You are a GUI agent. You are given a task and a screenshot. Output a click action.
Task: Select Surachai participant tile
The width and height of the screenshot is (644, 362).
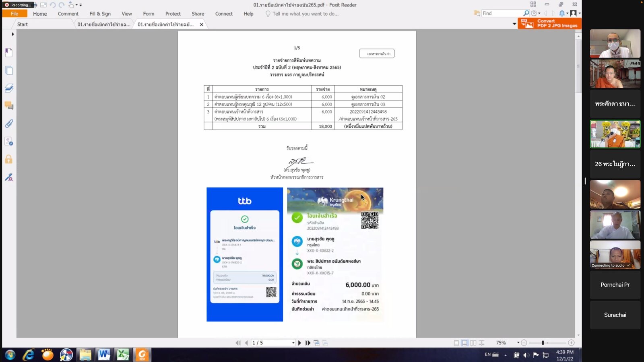(x=615, y=315)
